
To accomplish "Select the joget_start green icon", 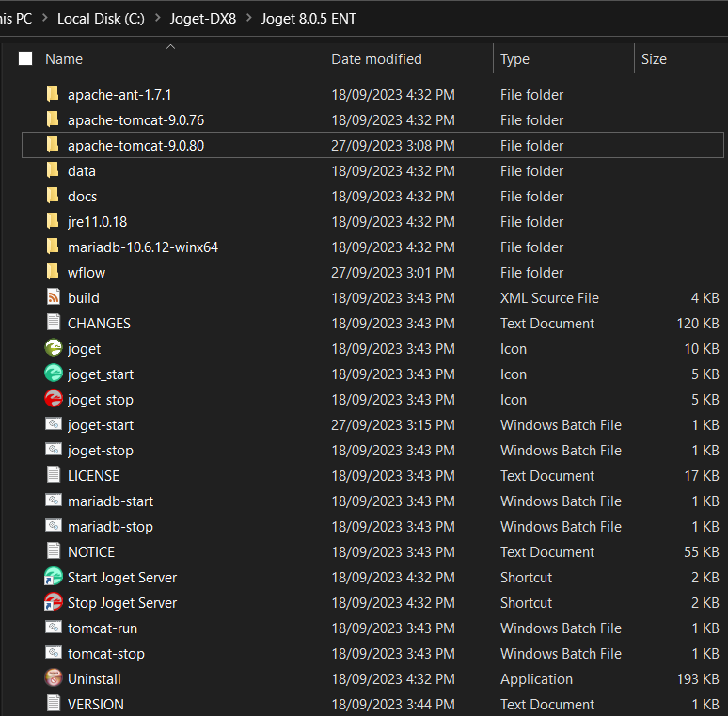I will (54, 374).
